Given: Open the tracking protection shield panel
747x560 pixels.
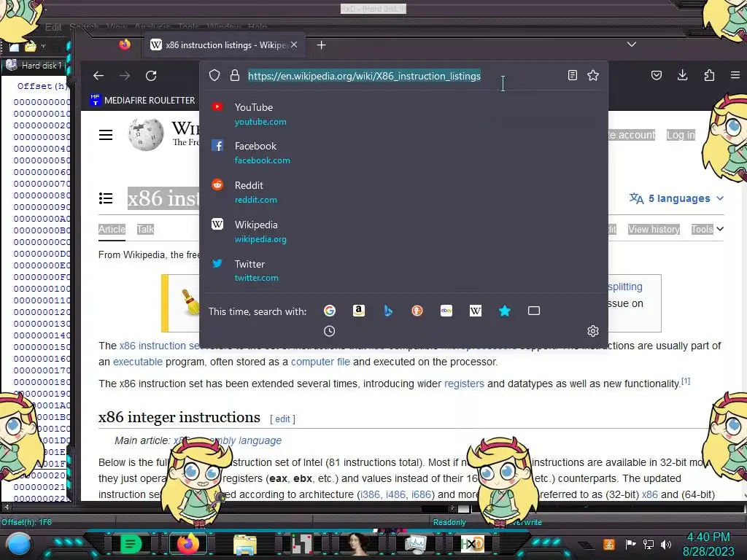Looking at the screenshot, I should (x=214, y=76).
